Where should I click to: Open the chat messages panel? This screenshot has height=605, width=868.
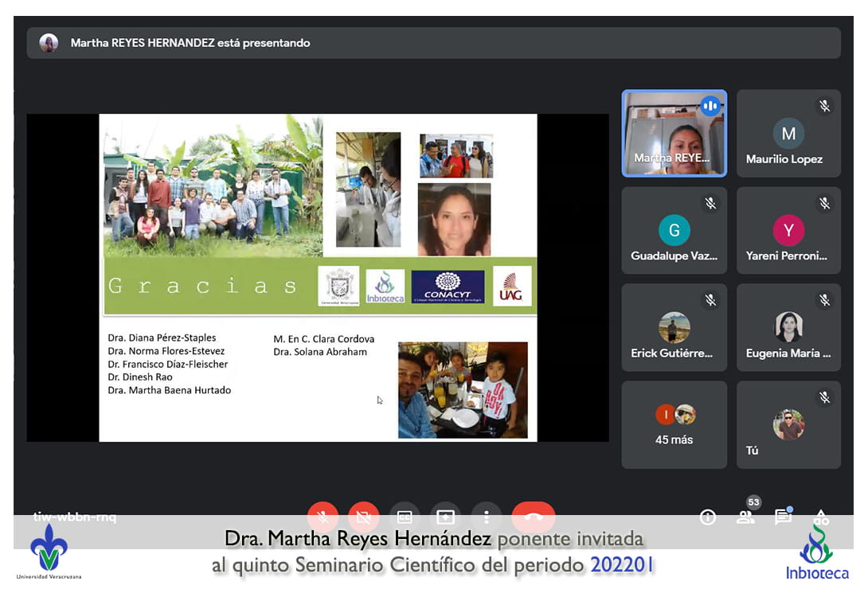click(783, 517)
